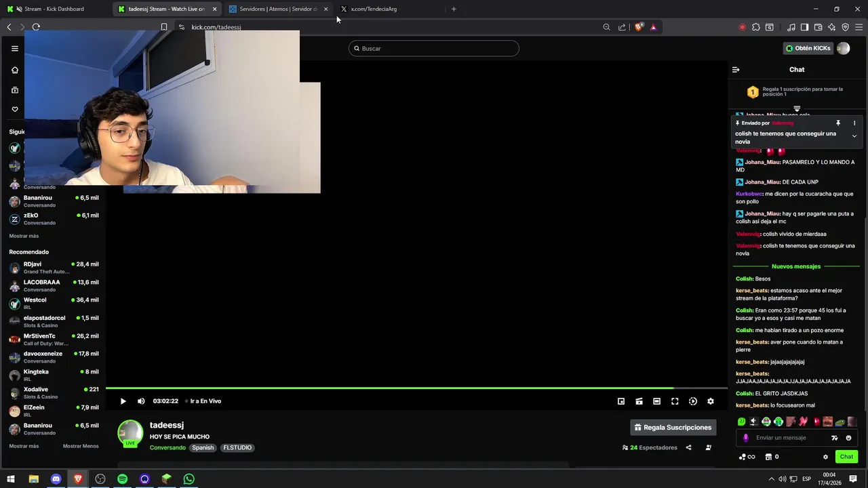
Task: Open Brave Shields lion icon
Action: point(638,27)
